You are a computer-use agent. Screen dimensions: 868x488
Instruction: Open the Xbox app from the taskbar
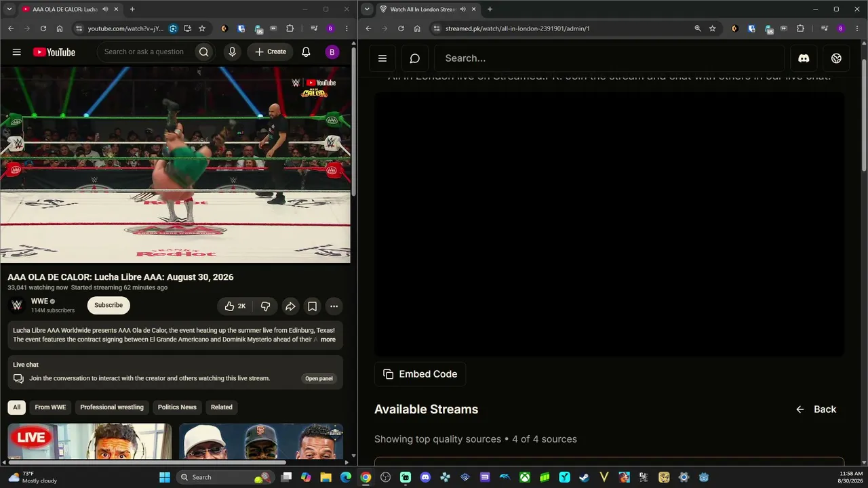tap(525, 477)
